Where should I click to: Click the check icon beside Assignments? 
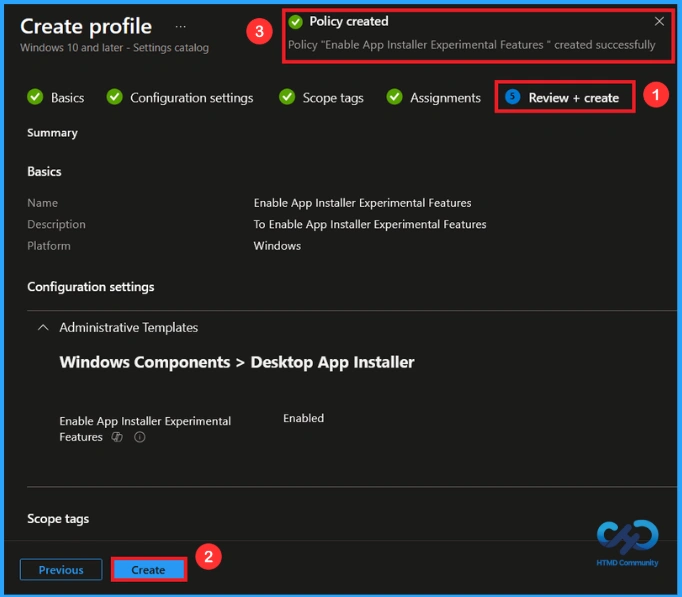[x=394, y=97]
